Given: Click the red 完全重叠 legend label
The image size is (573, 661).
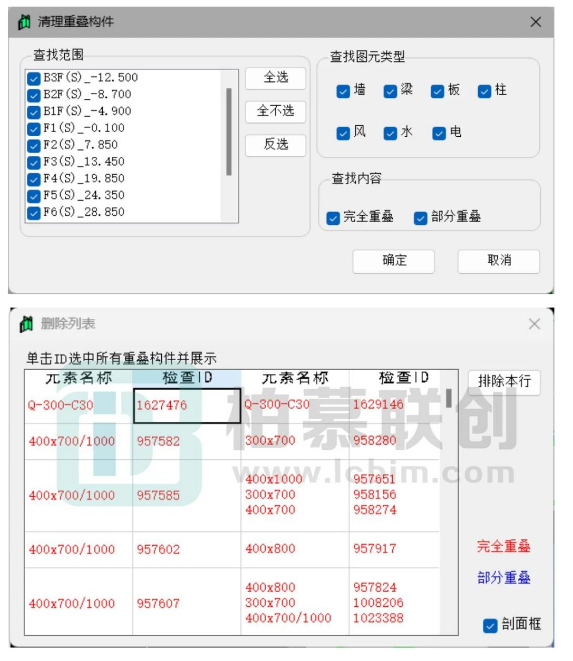Looking at the screenshot, I should click(503, 546).
